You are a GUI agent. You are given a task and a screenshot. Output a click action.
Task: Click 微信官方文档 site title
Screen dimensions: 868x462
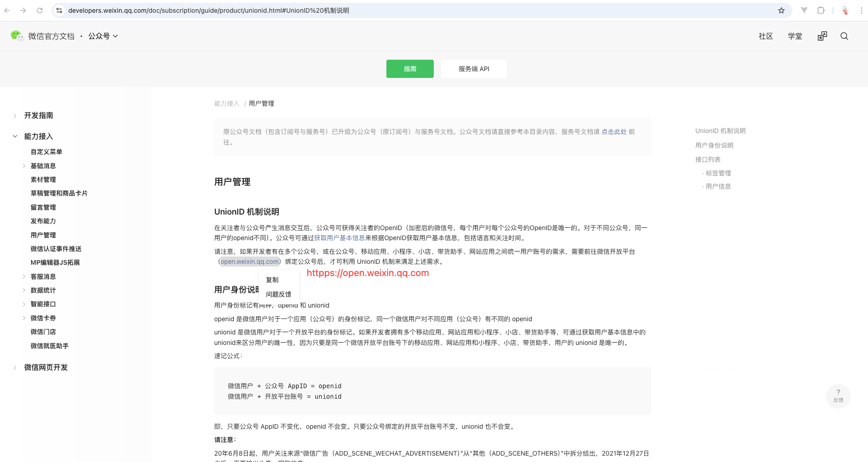[x=51, y=36]
